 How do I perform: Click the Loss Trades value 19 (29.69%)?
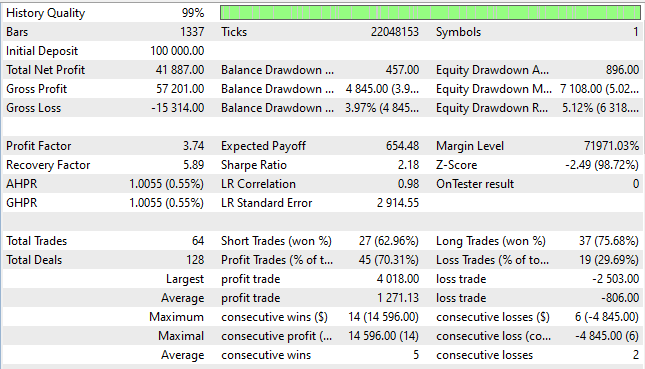[x=609, y=260]
